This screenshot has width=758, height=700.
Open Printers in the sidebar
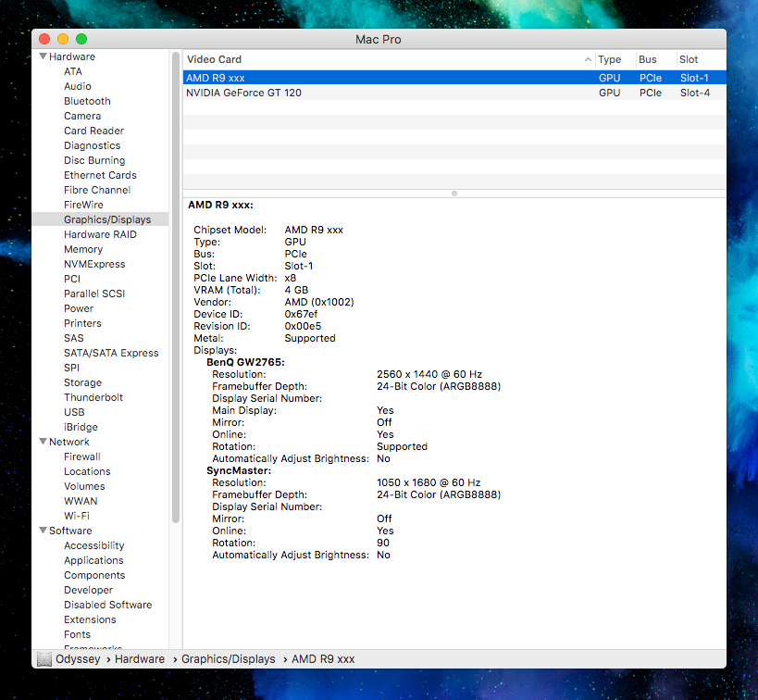pos(82,323)
